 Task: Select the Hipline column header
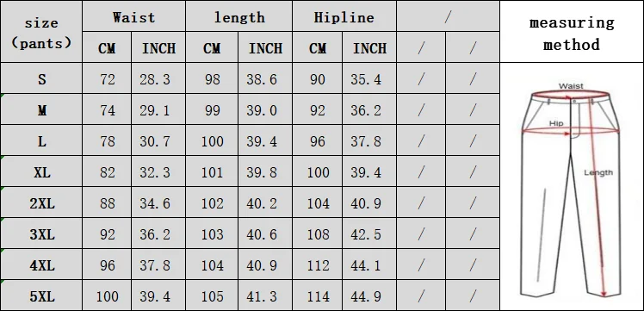pyautogui.click(x=344, y=17)
